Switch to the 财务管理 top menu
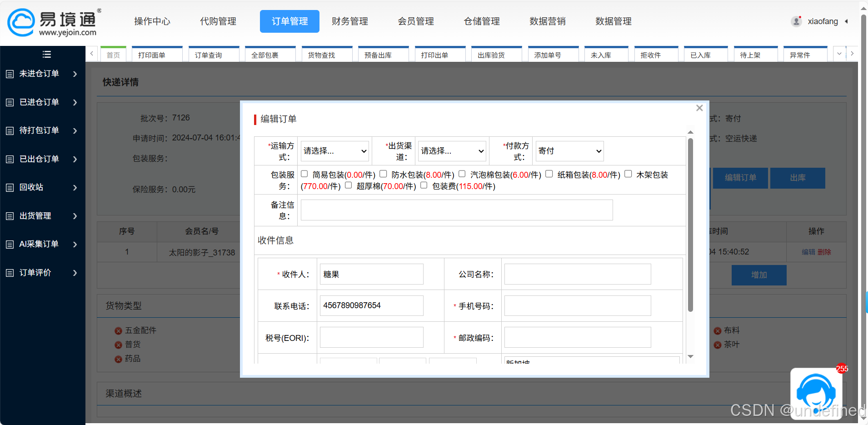This screenshot has width=868, height=425. pos(350,21)
